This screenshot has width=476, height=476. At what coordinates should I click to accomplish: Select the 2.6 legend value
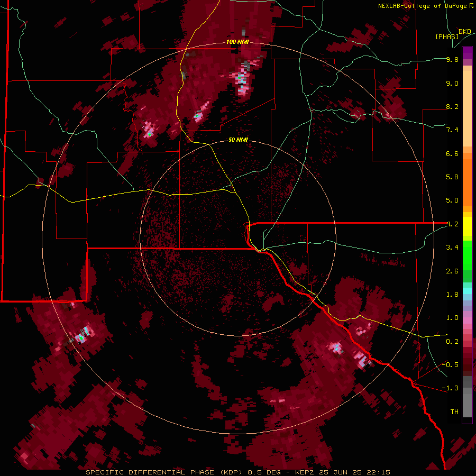click(452, 271)
